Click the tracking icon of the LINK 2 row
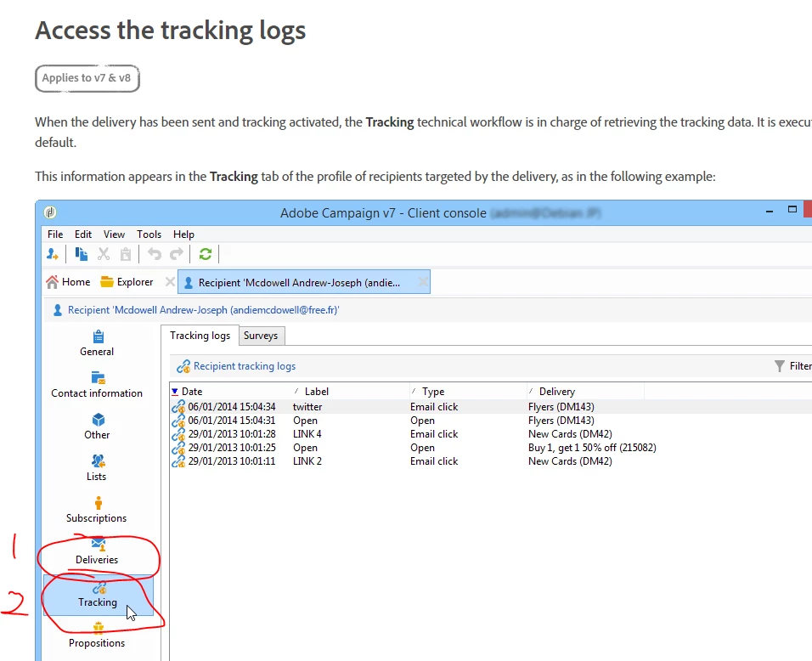 click(178, 461)
